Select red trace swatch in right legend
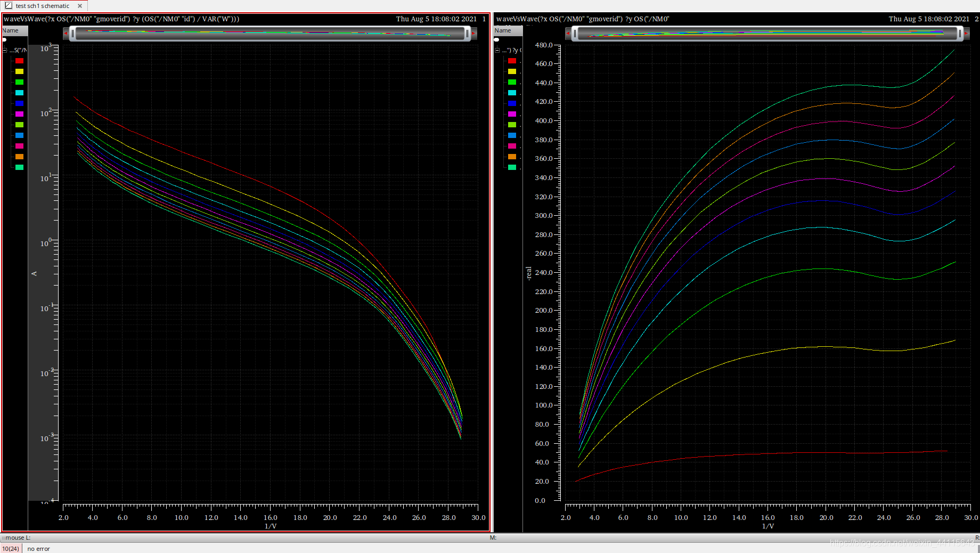This screenshot has height=553, width=980. pos(512,61)
